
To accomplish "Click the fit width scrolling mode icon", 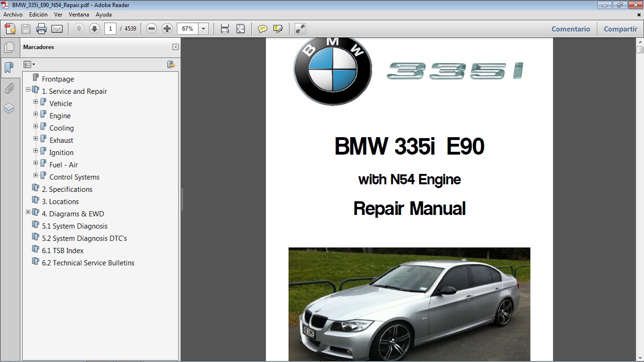I will pos(225,29).
